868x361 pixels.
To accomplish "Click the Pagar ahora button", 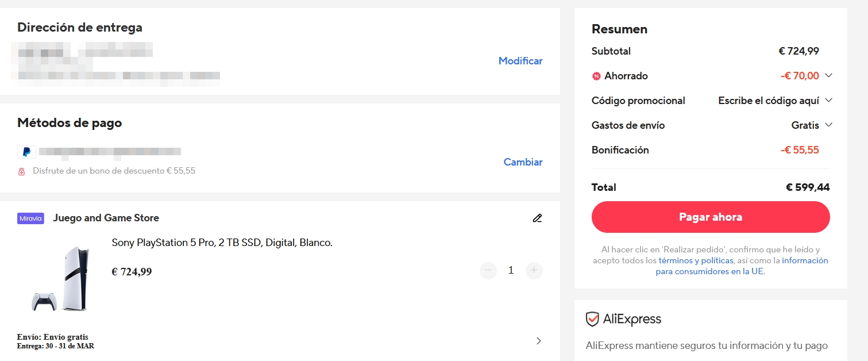I will (x=711, y=217).
